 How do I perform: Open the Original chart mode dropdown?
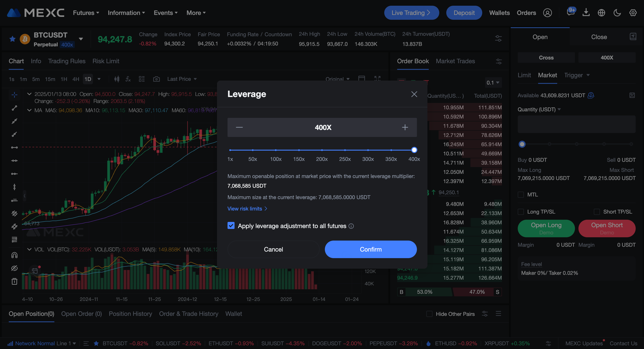[337, 79]
